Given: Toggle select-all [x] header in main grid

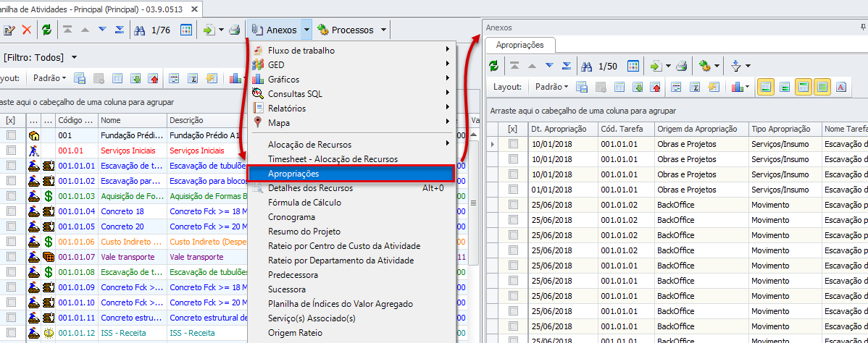Looking at the screenshot, I should coord(11,120).
